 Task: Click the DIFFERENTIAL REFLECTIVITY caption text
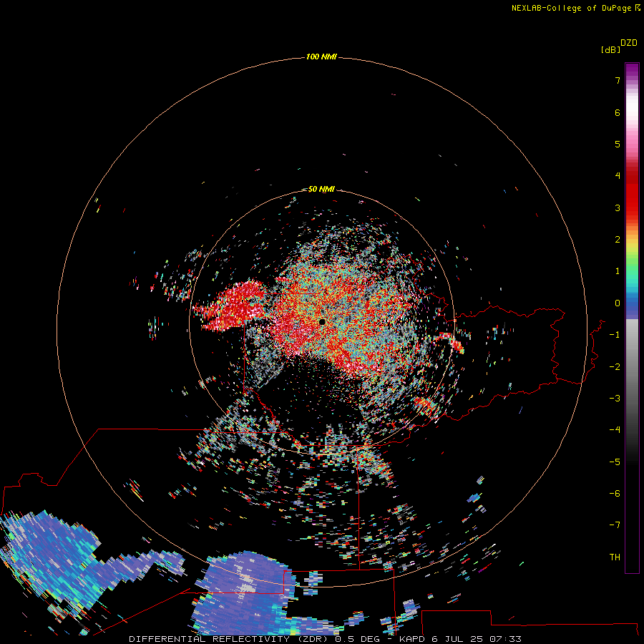click(209, 639)
